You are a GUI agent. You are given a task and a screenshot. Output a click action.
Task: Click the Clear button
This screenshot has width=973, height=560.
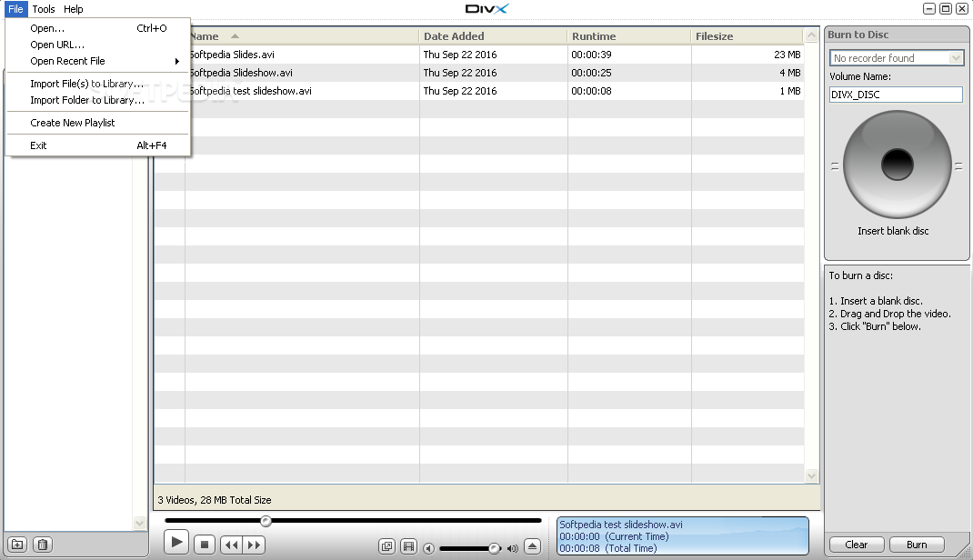pyautogui.click(x=857, y=545)
